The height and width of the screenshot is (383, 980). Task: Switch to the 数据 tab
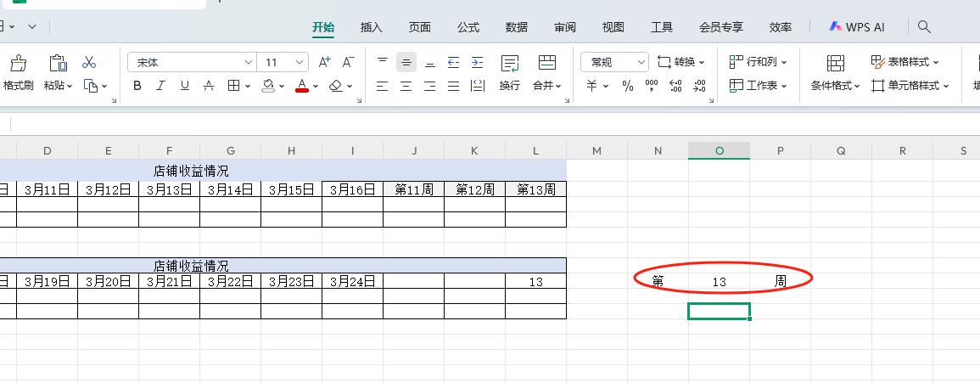[x=516, y=27]
